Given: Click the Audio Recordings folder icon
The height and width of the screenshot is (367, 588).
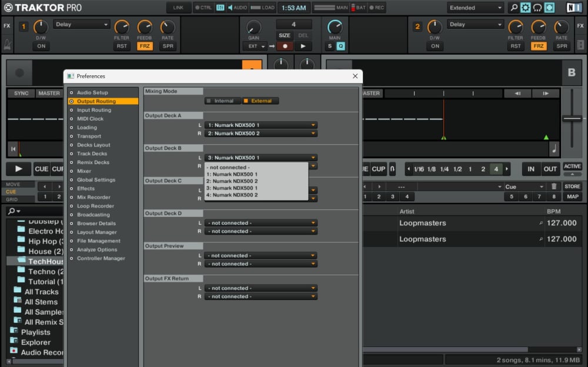Looking at the screenshot, I should pos(14,351).
